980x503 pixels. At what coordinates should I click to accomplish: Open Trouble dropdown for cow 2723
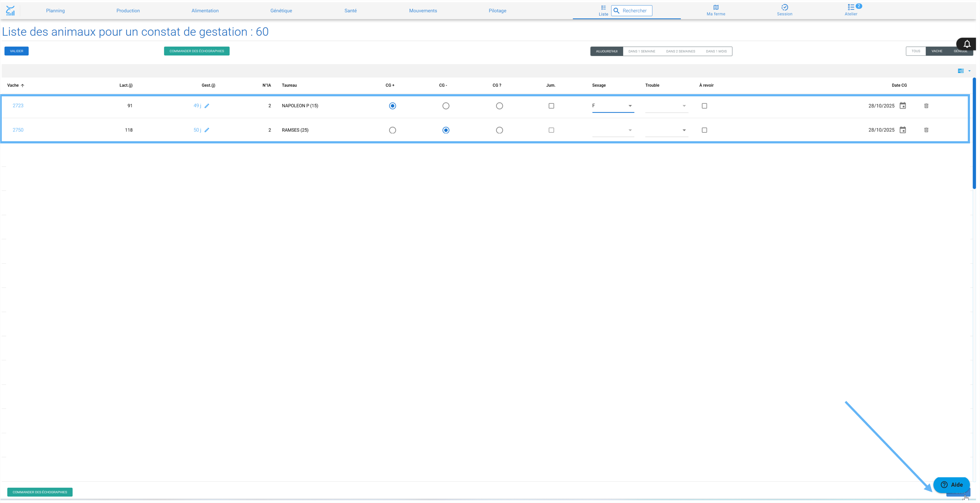[666, 106]
